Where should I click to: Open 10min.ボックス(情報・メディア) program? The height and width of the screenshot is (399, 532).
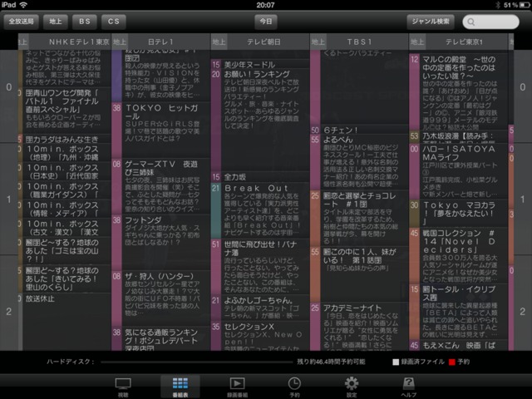(x=65, y=209)
